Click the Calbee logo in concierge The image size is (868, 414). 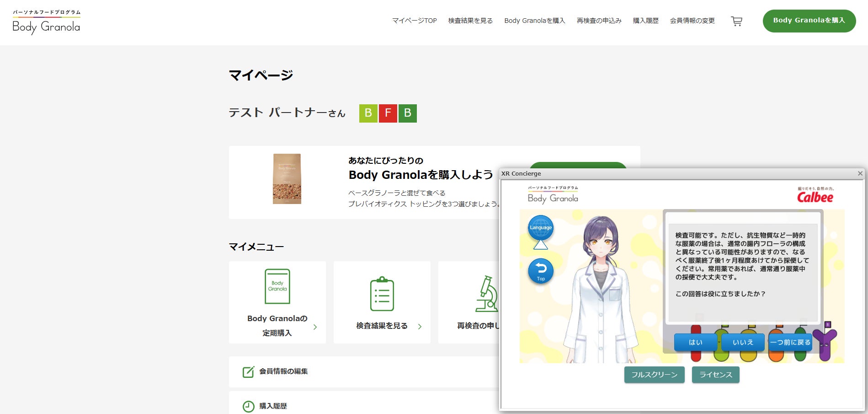coord(815,195)
